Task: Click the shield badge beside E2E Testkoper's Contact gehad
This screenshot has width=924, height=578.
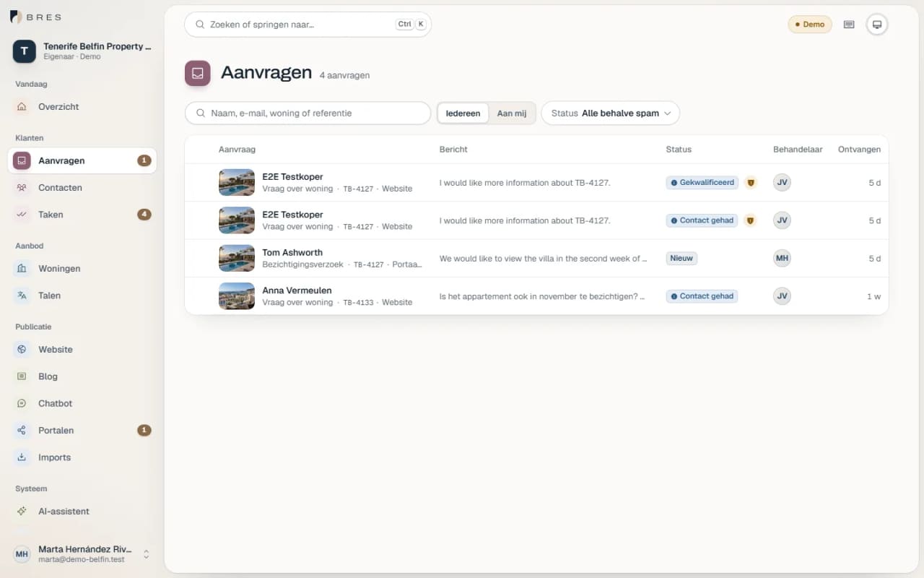Action: click(x=751, y=220)
